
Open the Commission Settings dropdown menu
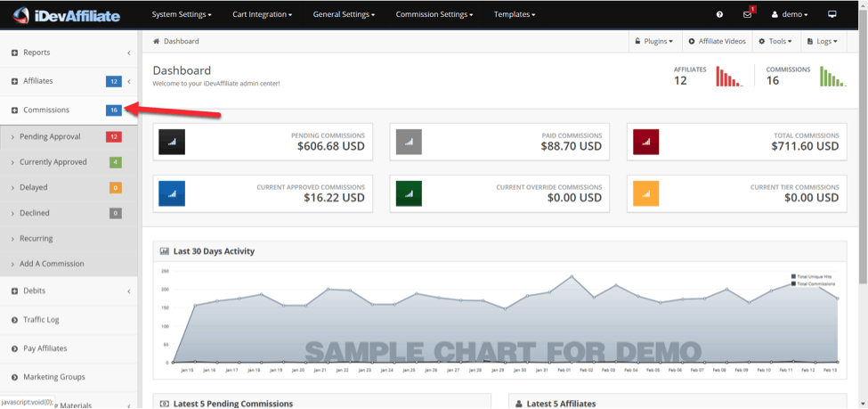[434, 14]
